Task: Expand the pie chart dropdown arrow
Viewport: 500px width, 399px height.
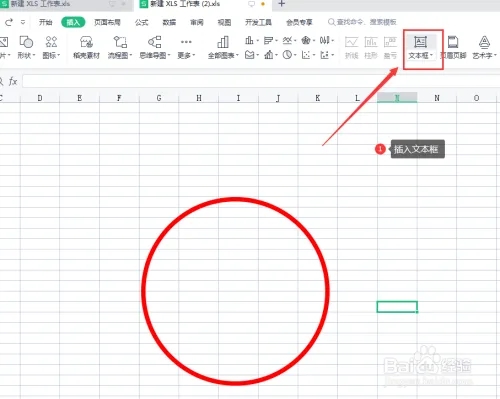Action: click(x=295, y=55)
